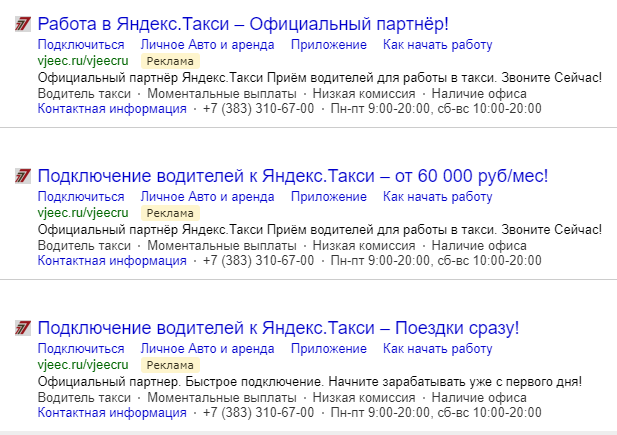Click 'Подключиться' under 'Официальный партнёр!' ad
Viewport: 617px width, 435px height.
tap(81, 44)
